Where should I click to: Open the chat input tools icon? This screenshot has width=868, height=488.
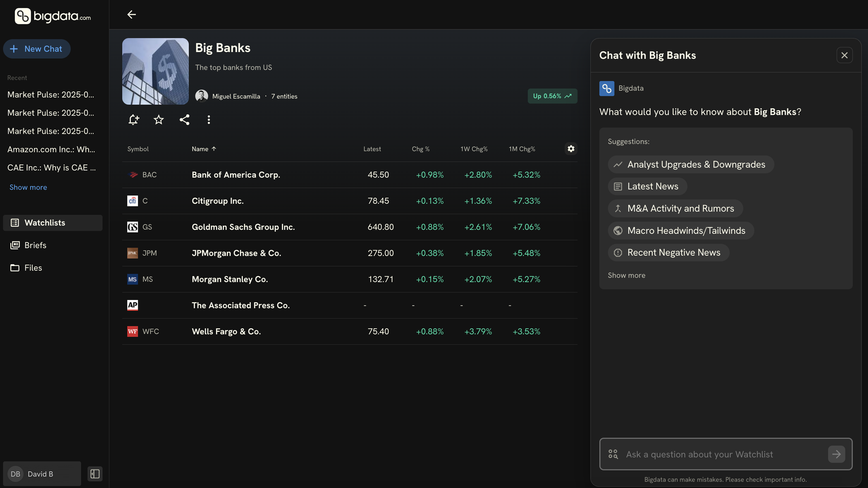pyautogui.click(x=613, y=454)
